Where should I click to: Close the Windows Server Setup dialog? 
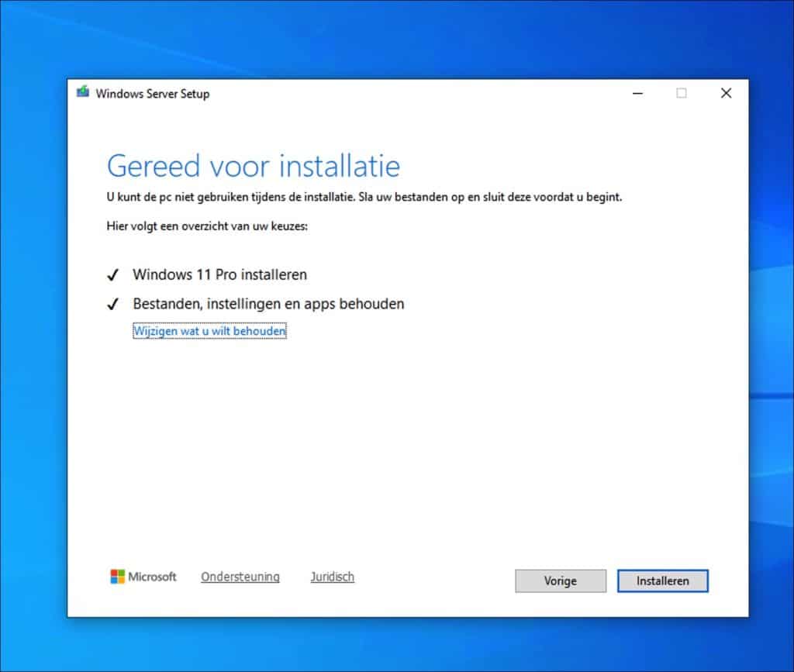pyautogui.click(x=726, y=93)
